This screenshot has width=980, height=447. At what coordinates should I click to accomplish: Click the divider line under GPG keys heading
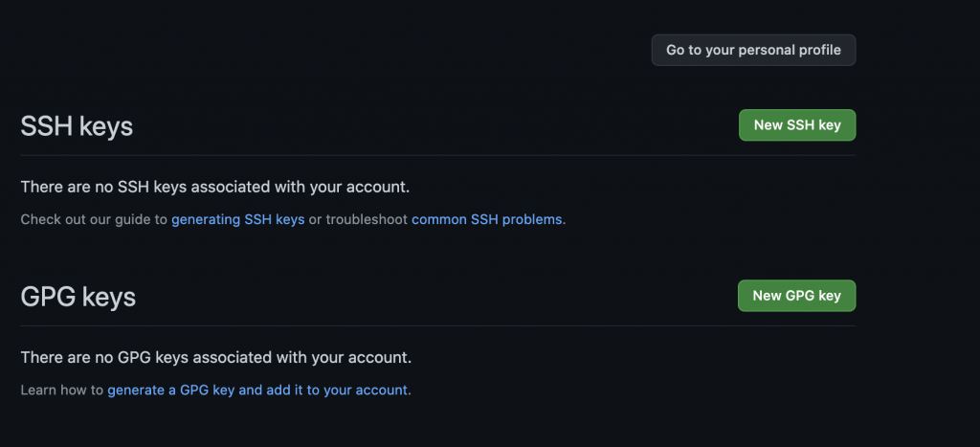click(x=437, y=325)
